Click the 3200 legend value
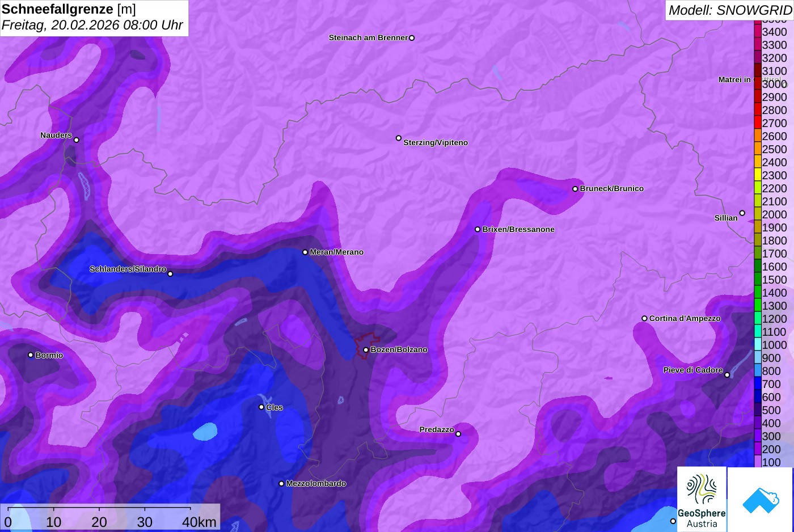Viewport: 794px width, 532px height. coord(774,58)
